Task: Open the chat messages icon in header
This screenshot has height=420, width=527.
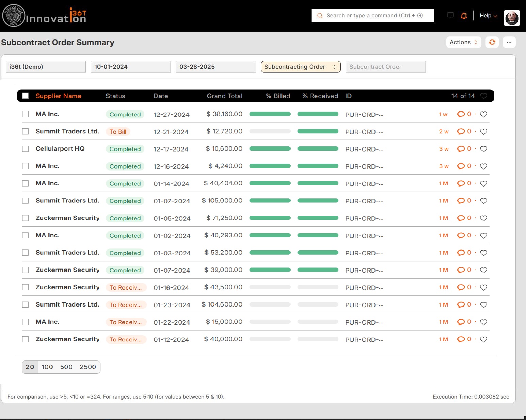Action: pos(450,16)
